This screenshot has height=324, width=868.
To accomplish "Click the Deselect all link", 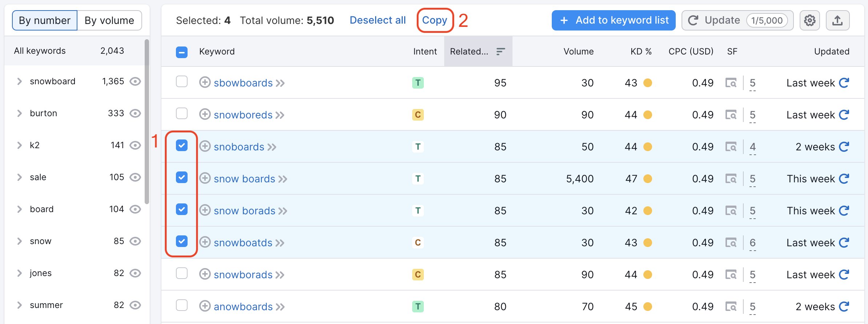I will [378, 20].
